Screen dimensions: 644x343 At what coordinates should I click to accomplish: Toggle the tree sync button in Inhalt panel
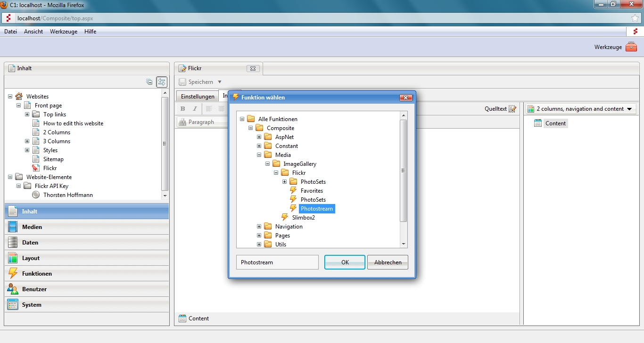tap(162, 82)
